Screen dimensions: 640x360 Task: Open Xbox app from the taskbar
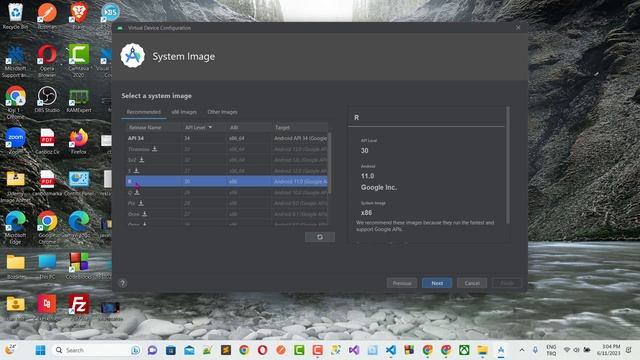point(464,350)
